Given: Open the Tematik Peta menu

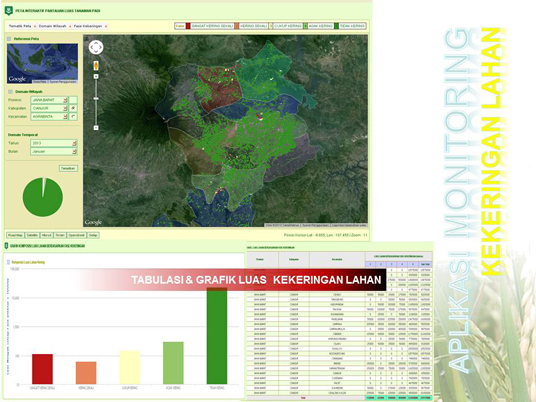Looking at the screenshot, I should (20, 26).
